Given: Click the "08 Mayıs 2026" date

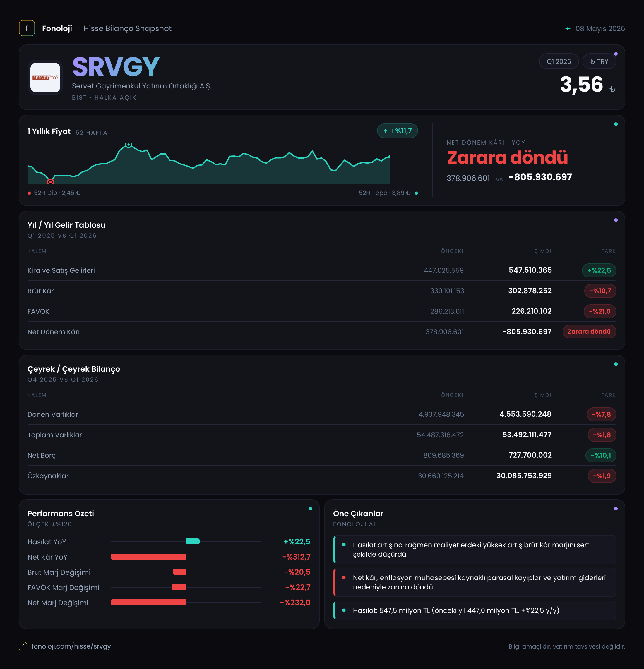Looking at the screenshot, I should pyautogui.click(x=600, y=29).
